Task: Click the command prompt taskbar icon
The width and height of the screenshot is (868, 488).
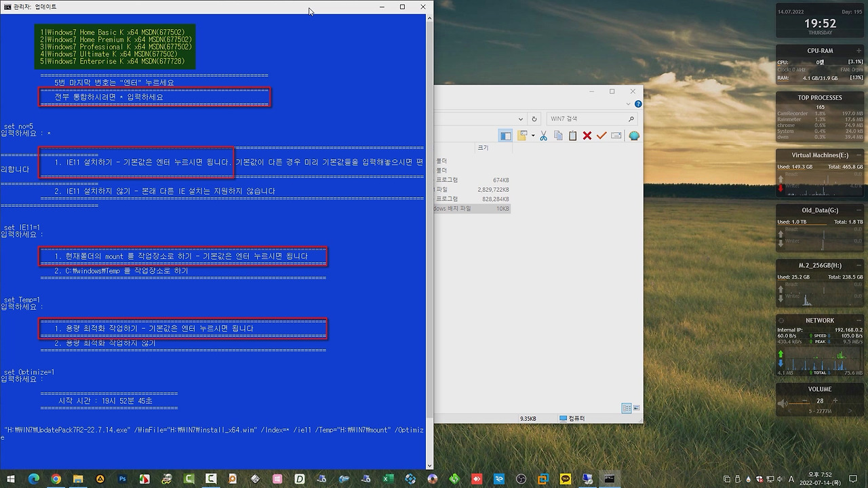Action: [x=610, y=479]
